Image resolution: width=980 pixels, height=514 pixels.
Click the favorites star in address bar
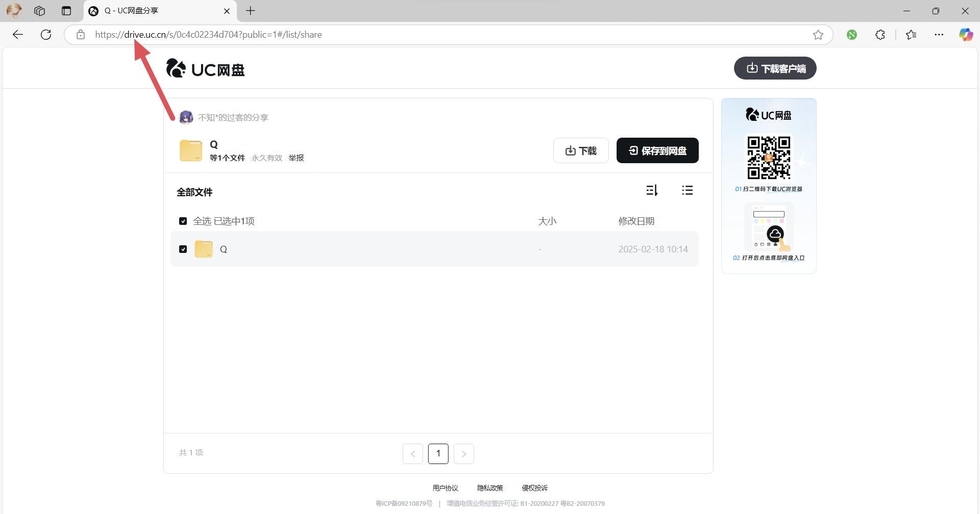click(818, 35)
